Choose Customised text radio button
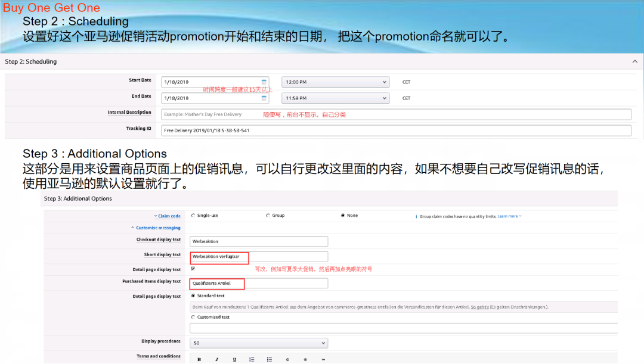 193,317
